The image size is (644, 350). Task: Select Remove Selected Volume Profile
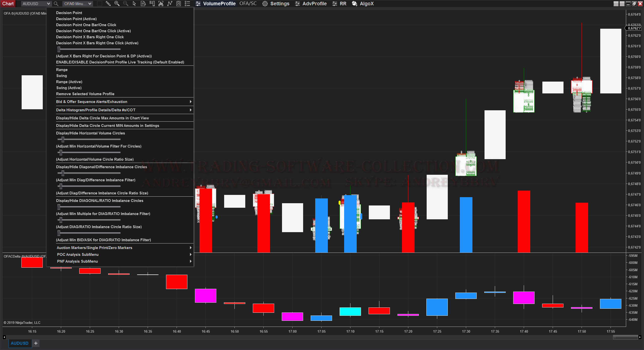pos(85,94)
